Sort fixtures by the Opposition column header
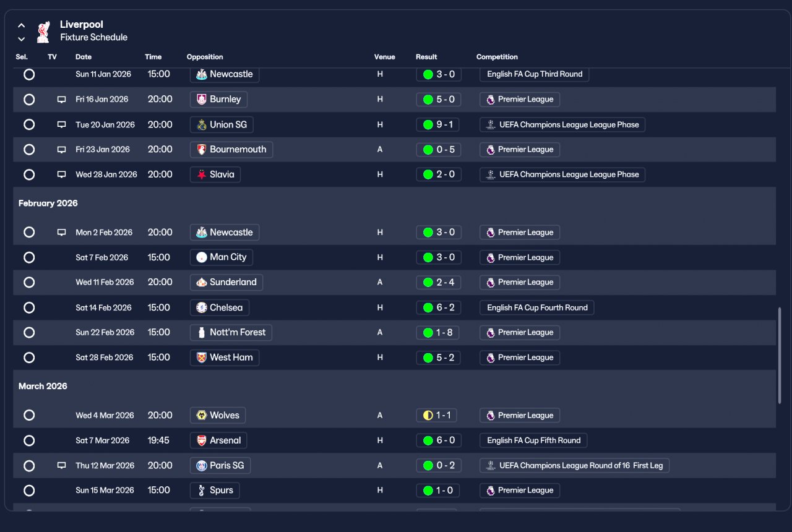This screenshot has height=532, width=792. [205, 57]
